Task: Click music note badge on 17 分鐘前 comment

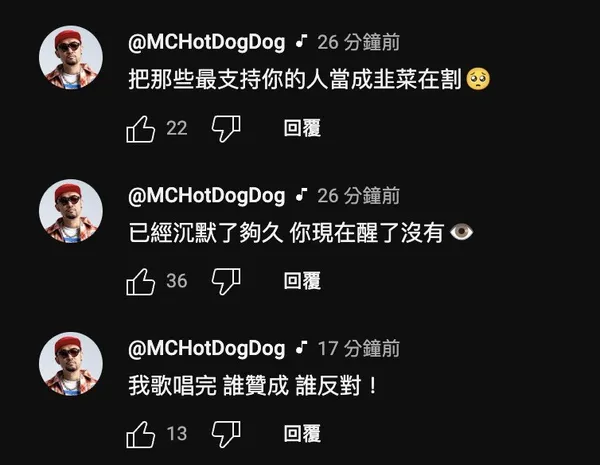Action: [x=302, y=347]
